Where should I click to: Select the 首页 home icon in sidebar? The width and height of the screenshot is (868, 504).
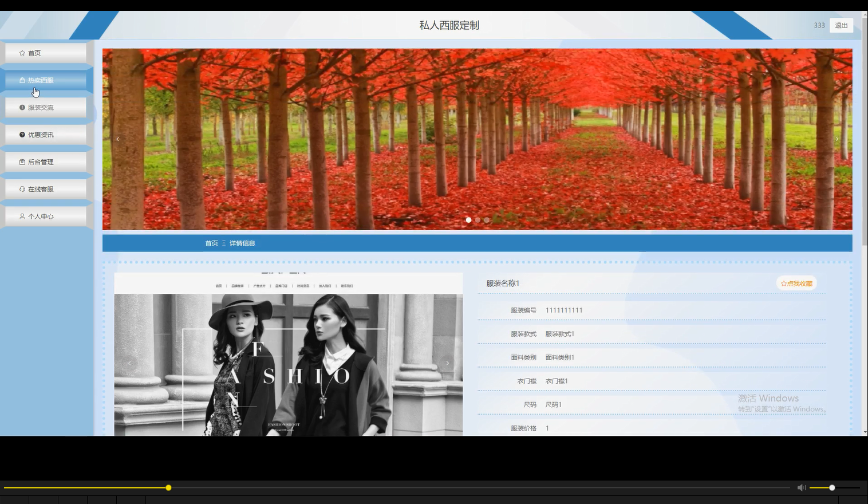(21, 53)
